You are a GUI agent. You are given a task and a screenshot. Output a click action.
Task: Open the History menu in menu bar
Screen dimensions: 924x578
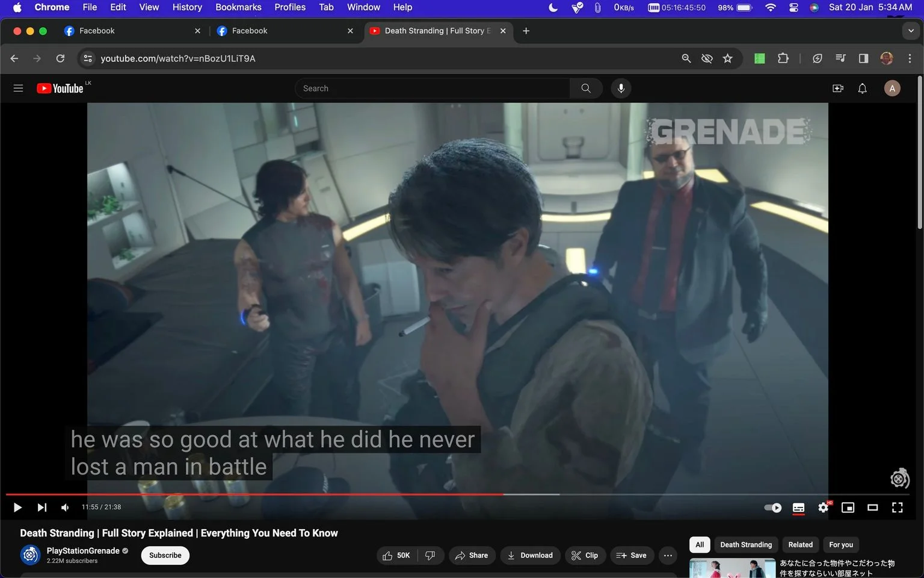(x=187, y=7)
